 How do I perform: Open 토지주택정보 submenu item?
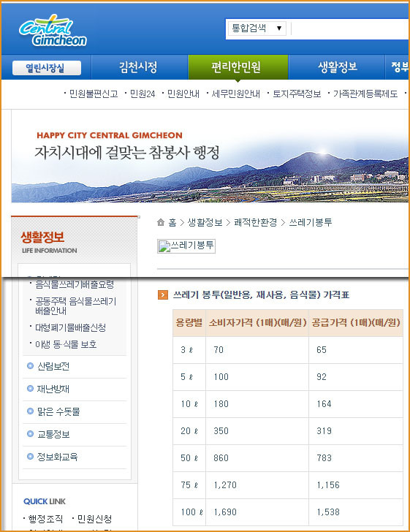tap(297, 94)
